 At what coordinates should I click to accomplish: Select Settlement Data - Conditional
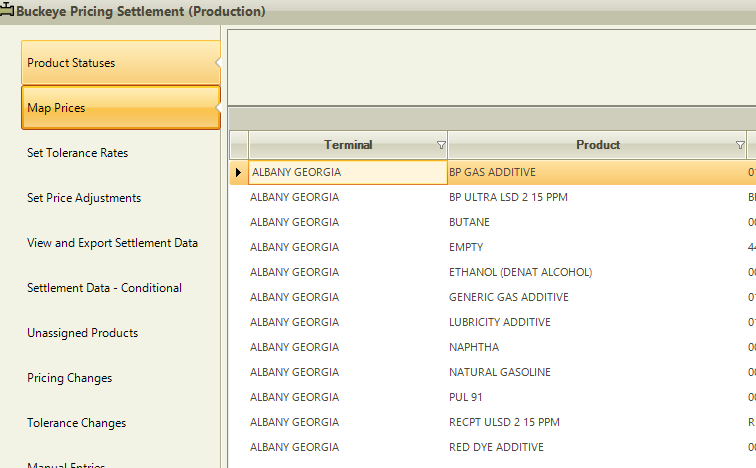click(104, 288)
